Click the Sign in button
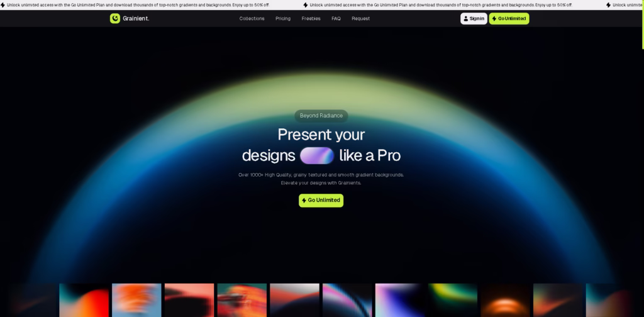 [474, 18]
